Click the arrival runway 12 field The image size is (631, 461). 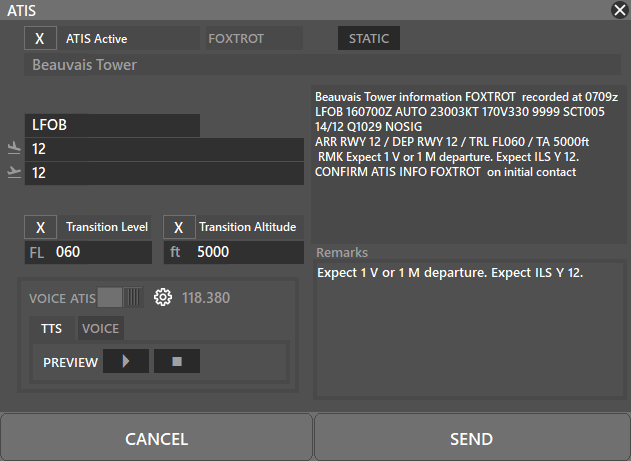coord(164,149)
